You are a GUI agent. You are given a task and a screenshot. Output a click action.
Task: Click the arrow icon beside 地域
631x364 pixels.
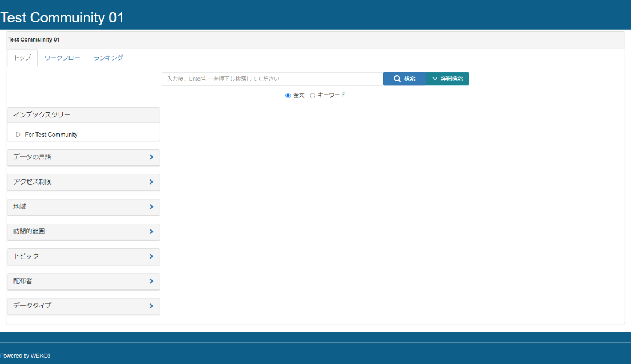(x=151, y=206)
